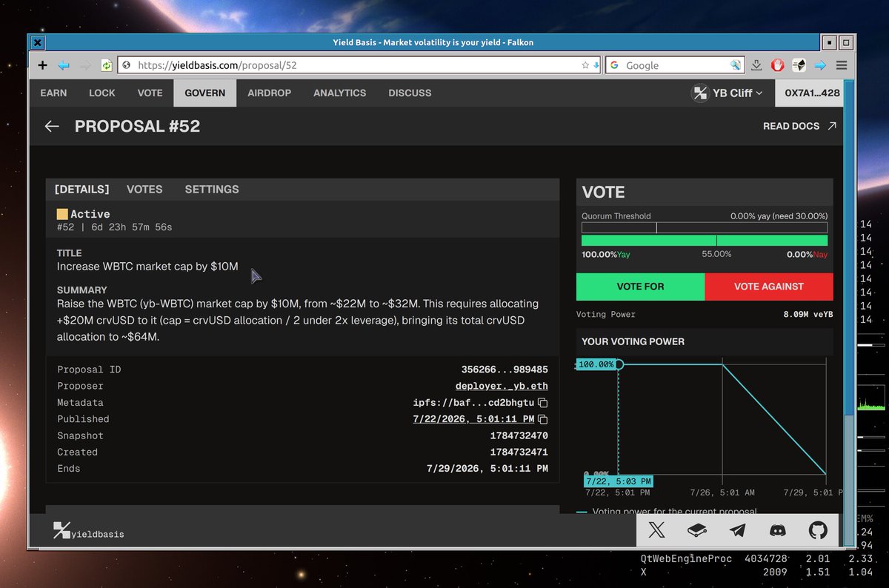Image resolution: width=889 pixels, height=588 pixels.
Task: Switch to the proposal VOTES tab
Action: [144, 190]
